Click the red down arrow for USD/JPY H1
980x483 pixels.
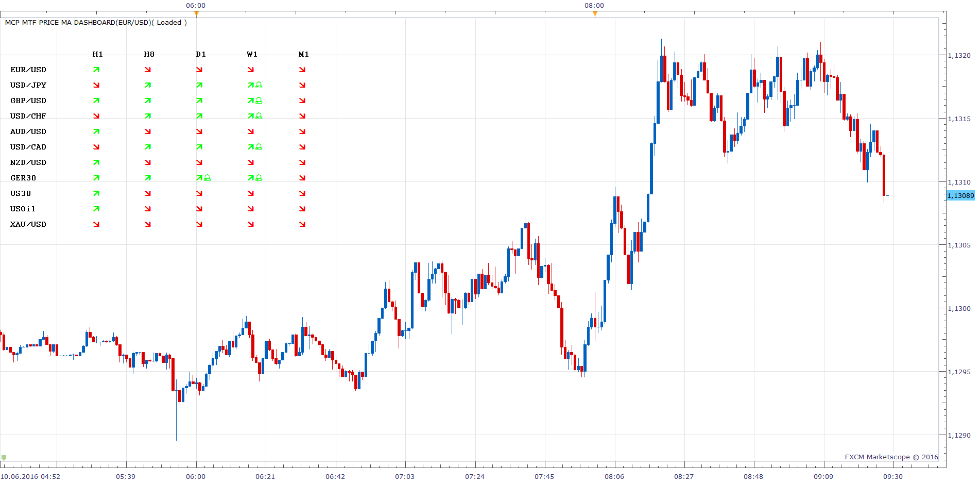coord(96,85)
